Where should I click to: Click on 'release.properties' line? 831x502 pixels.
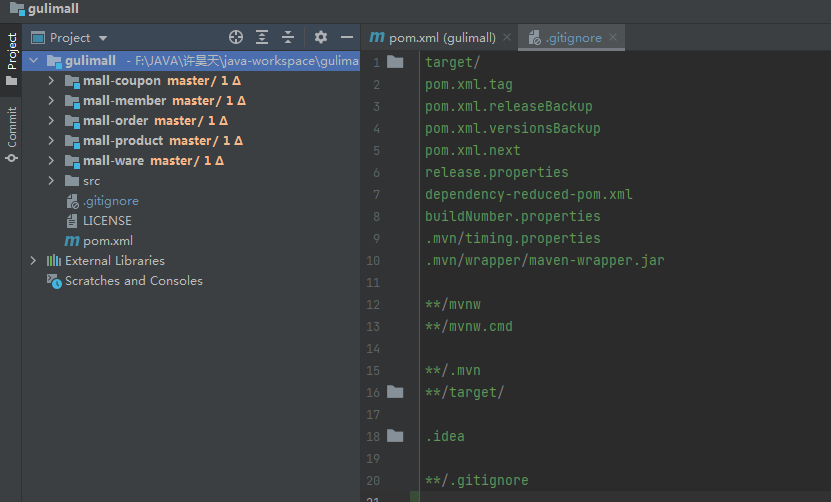[x=497, y=173]
